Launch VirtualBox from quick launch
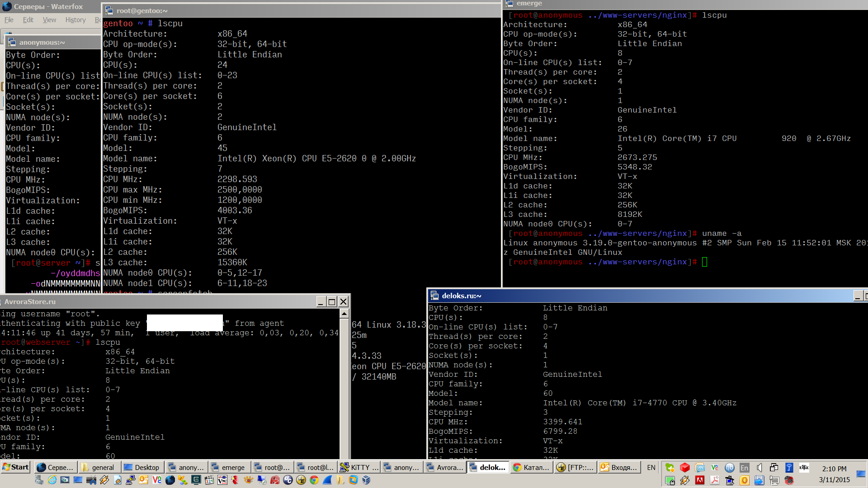The height and width of the screenshot is (488, 868). pos(366,480)
